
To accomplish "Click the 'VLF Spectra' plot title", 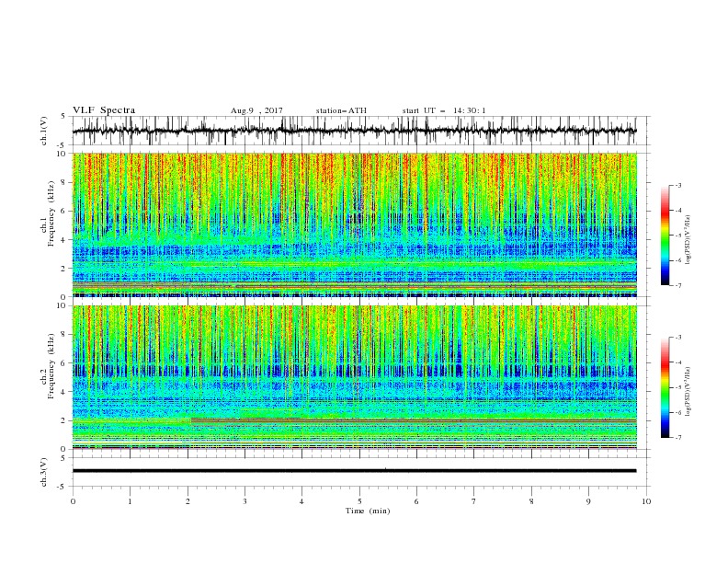I will (104, 110).
